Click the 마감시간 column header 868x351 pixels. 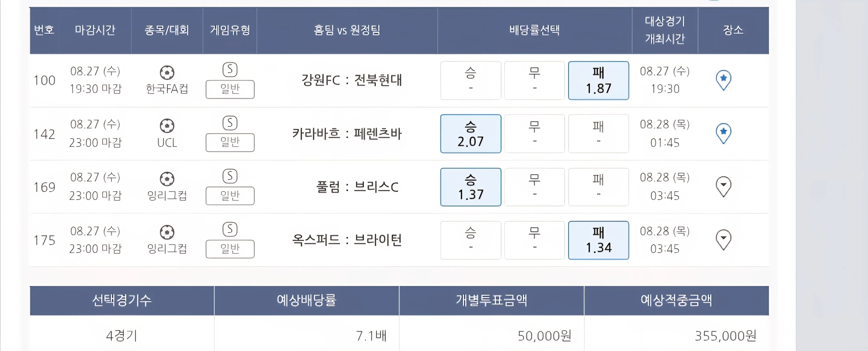tap(95, 30)
